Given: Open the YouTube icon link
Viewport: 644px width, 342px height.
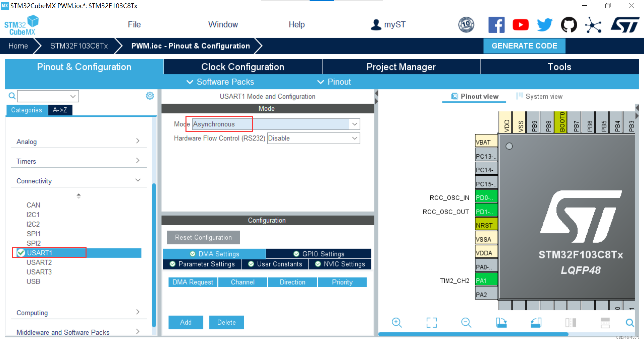Looking at the screenshot, I should pos(521,25).
